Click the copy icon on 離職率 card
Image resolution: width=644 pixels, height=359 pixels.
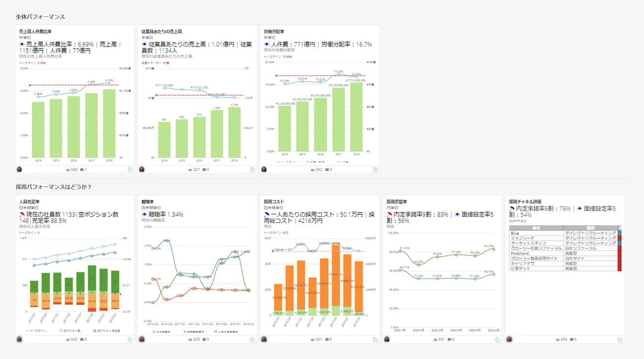point(252,340)
